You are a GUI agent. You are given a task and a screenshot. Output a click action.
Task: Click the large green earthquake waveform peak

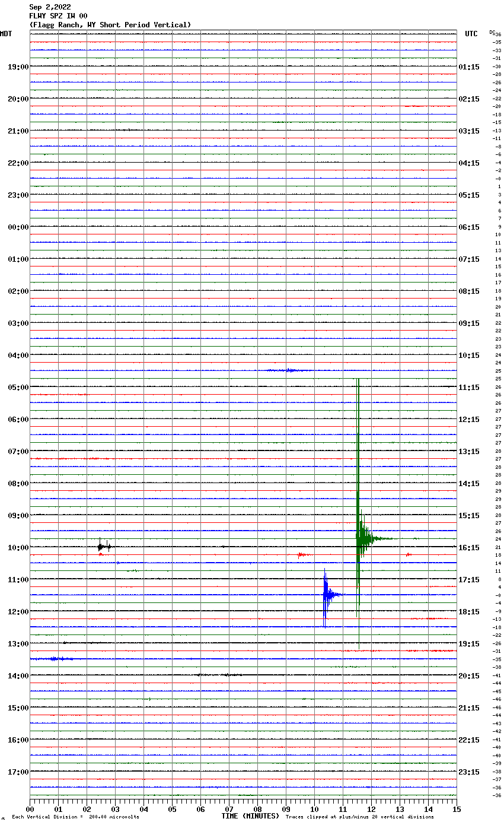359,537
